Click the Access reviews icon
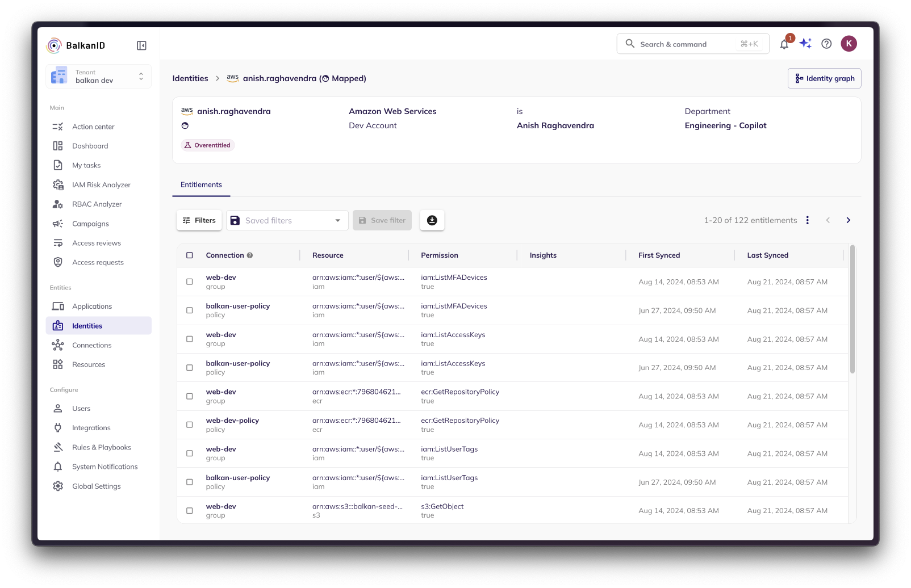Viewport: 911px width, 588px height. (x=58, y=243)
